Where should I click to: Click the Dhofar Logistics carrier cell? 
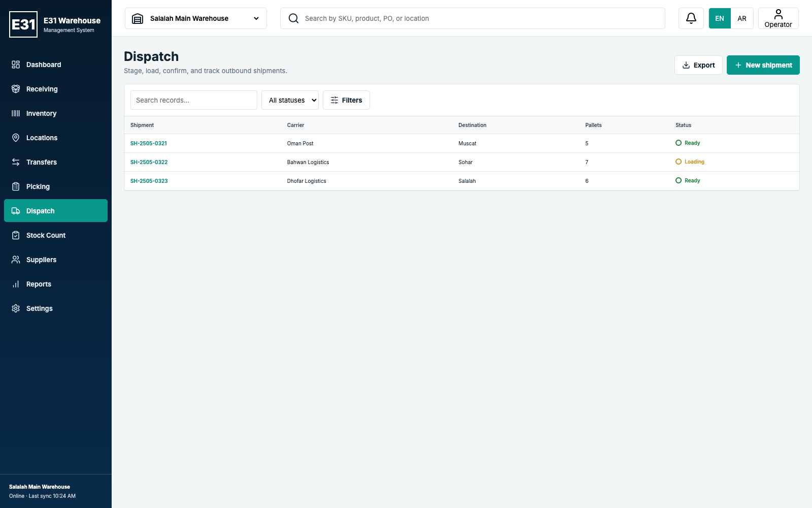307,181
